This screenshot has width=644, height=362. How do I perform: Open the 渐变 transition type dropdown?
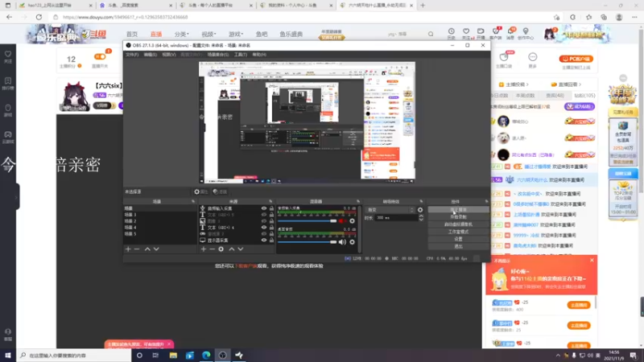pos(390,210)
